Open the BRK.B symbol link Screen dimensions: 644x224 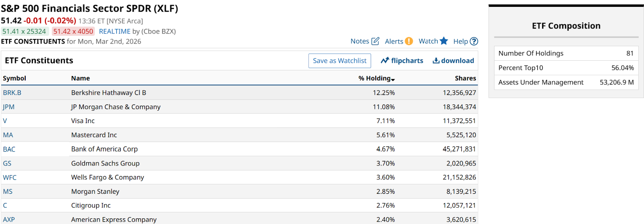pos(12,92)
